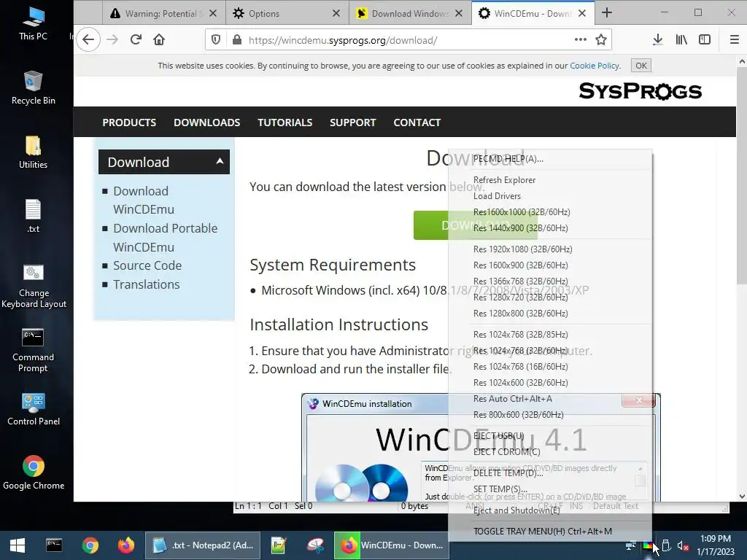Open Firefox hamburger menu

point(734,39)
